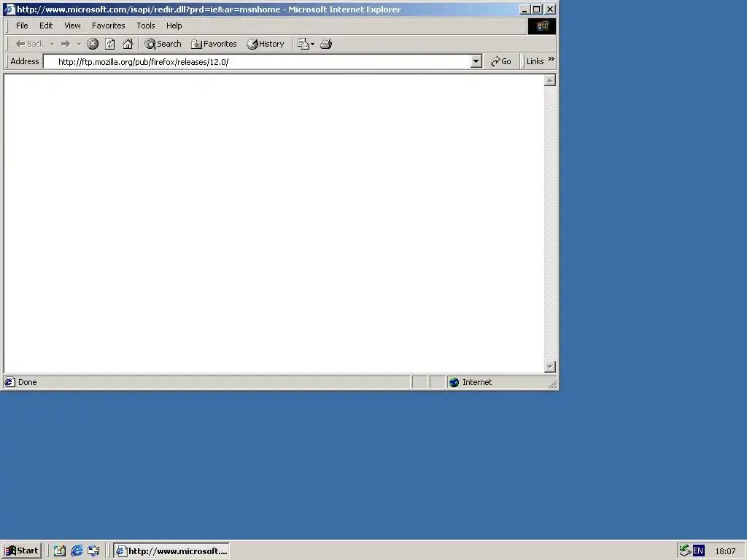Viewport: 747px width, 560px height.
Task: Click the Forward arrow button
Action: pyautogui.click(x=66, y=44)
